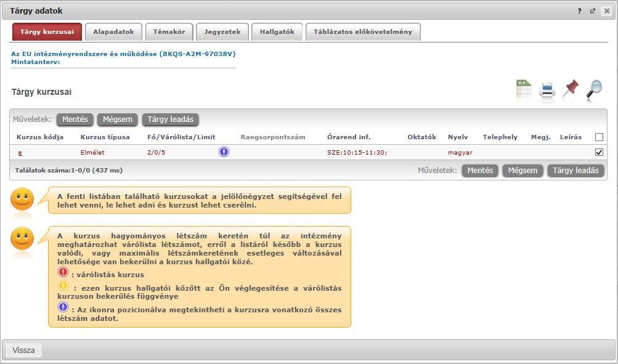Switch to the Tárgy kurzusai tab
618x364 pixels.
click(47, 32)
